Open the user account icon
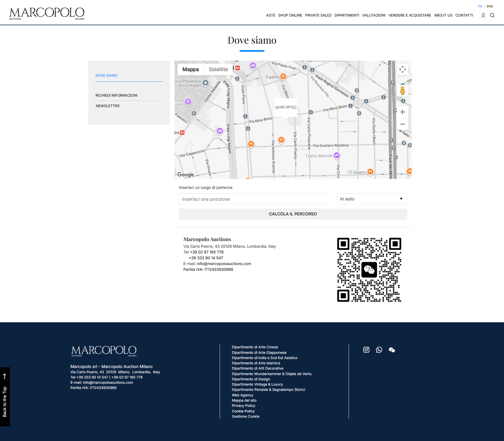504x441 pixels. pyautogui.click(x=483, y=15)
